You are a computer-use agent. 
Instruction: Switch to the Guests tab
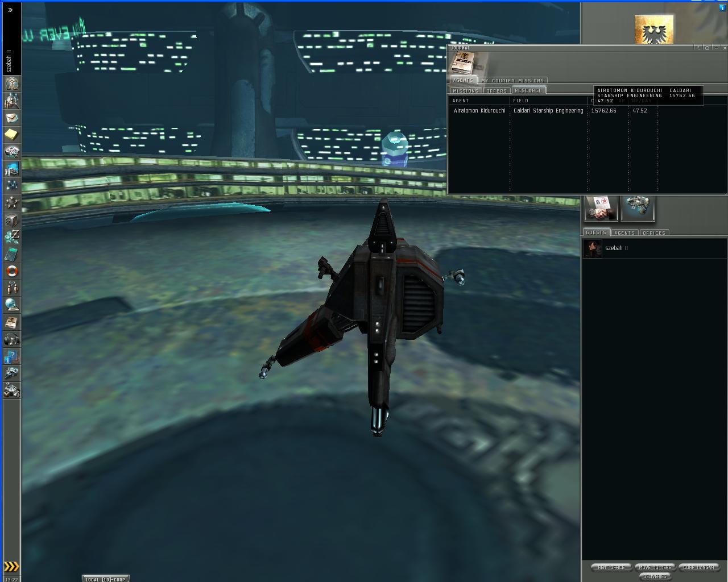click(x=596, y=232)
